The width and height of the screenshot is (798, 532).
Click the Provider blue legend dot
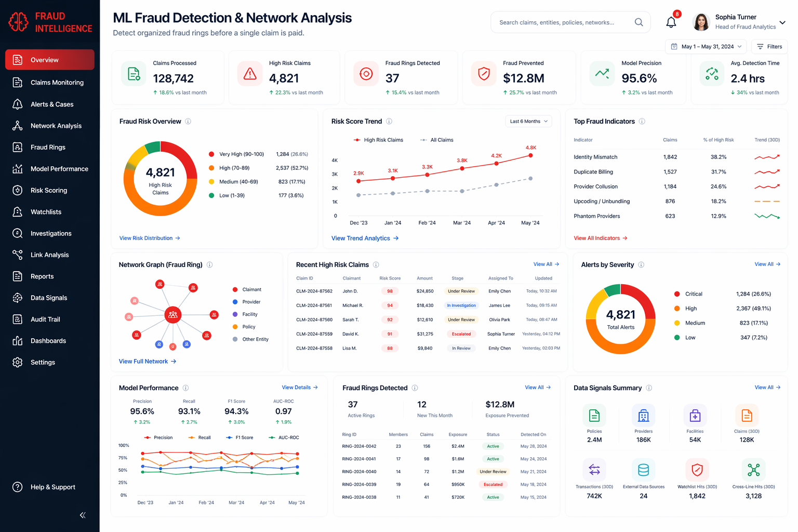pyautogui.click(x=235, y=302)
